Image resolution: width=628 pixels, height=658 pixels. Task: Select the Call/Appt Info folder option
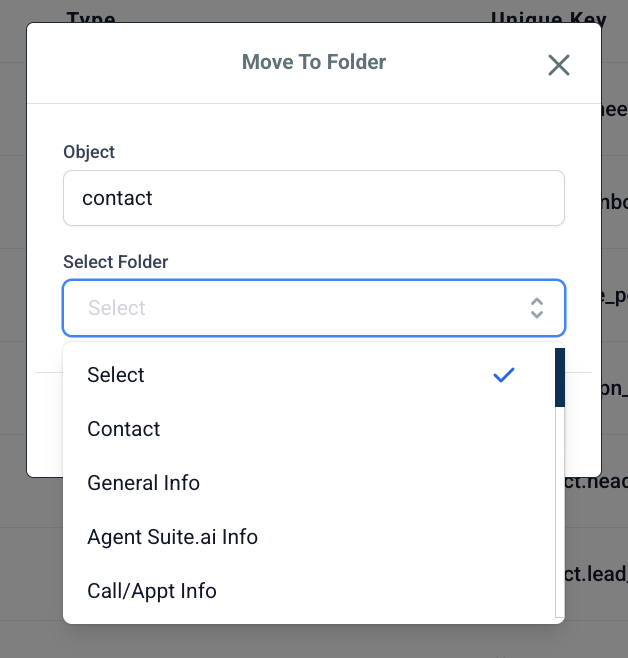point(152,591)
